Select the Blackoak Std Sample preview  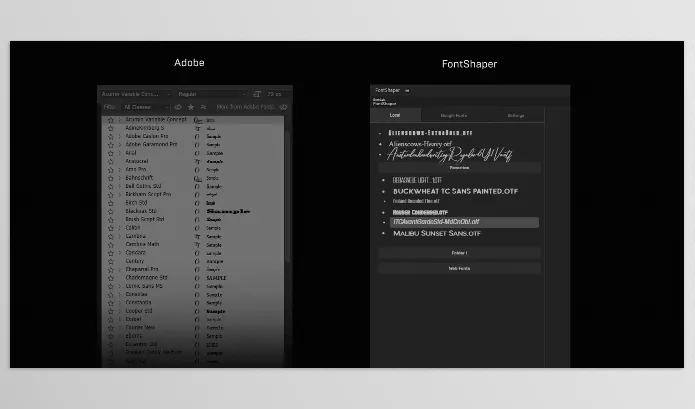point(228,211)
